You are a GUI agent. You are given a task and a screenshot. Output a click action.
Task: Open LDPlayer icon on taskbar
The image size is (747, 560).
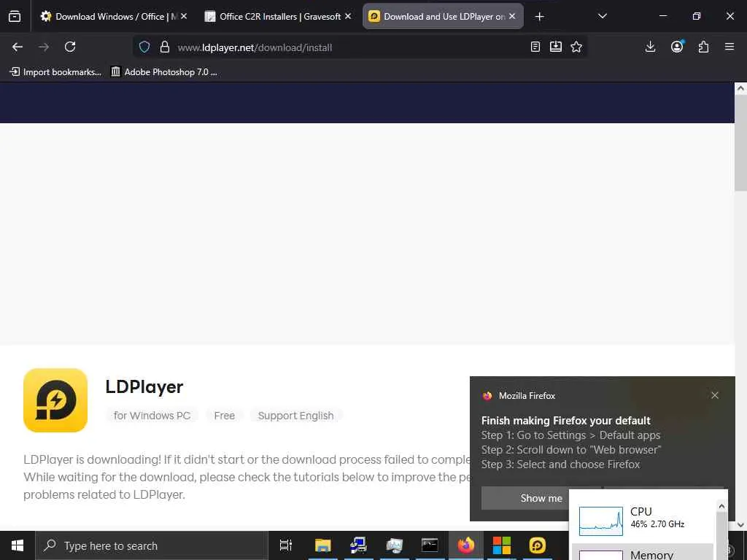click(x=538, y=545)
